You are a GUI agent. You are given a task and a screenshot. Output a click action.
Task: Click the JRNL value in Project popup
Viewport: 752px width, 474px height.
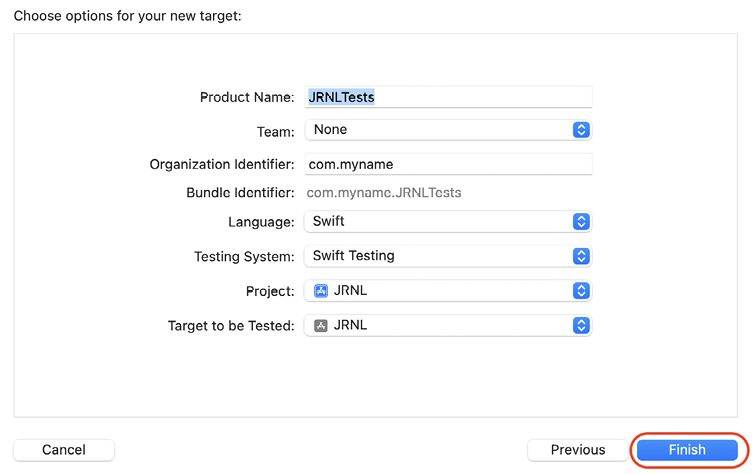pyautogui.click(x=351, y=290)
